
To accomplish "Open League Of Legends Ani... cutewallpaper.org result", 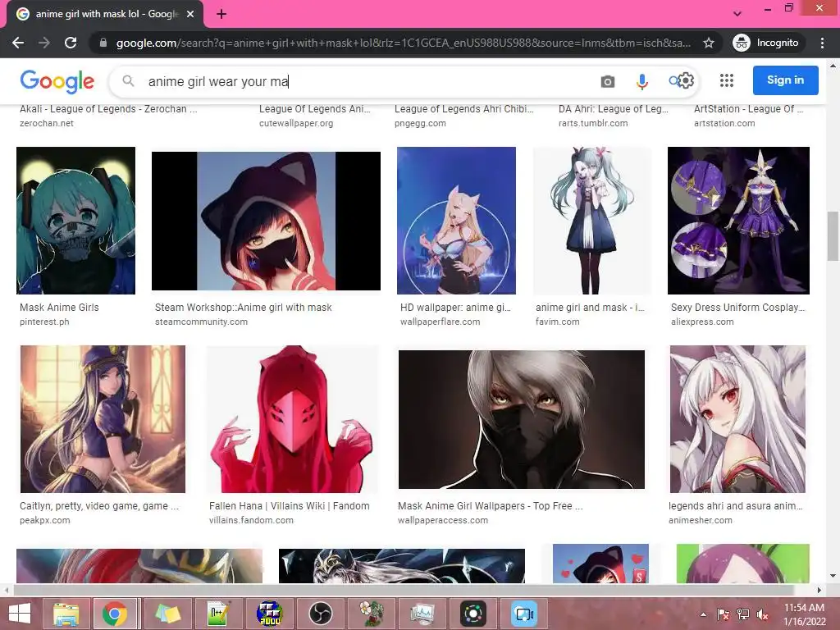I will [x=314, y=109].
